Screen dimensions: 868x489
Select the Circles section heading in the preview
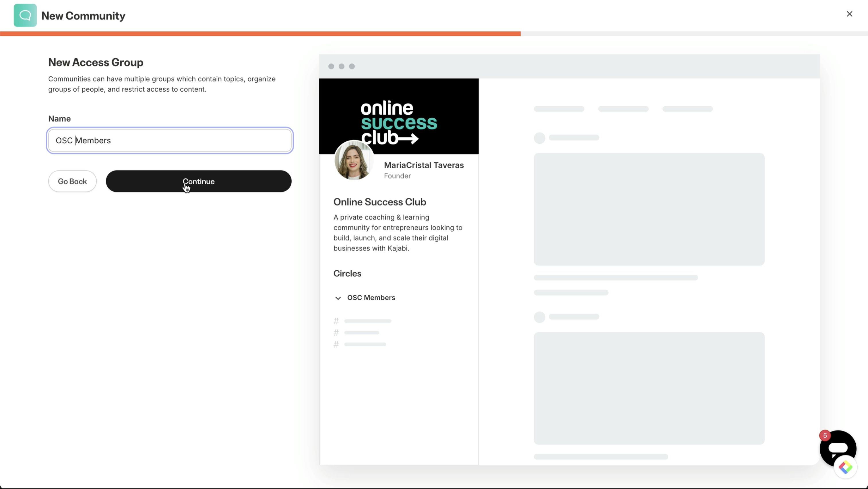pos(347,274)
